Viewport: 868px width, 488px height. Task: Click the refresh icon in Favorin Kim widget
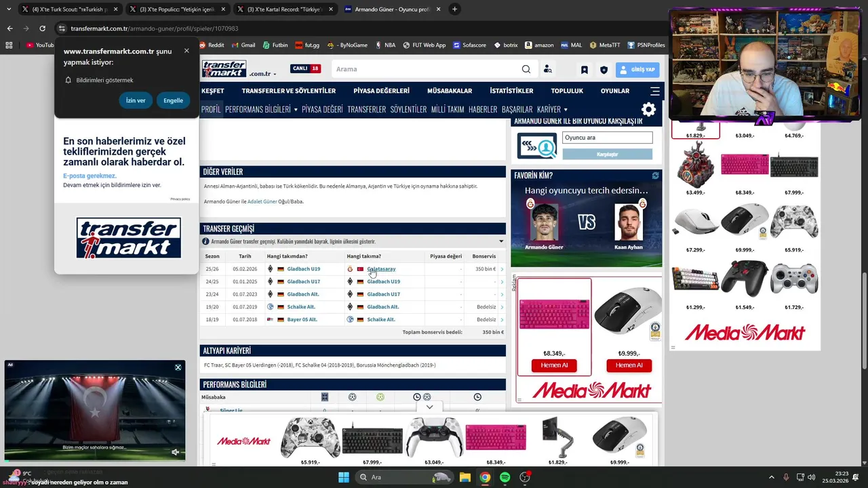pos(655,176)
